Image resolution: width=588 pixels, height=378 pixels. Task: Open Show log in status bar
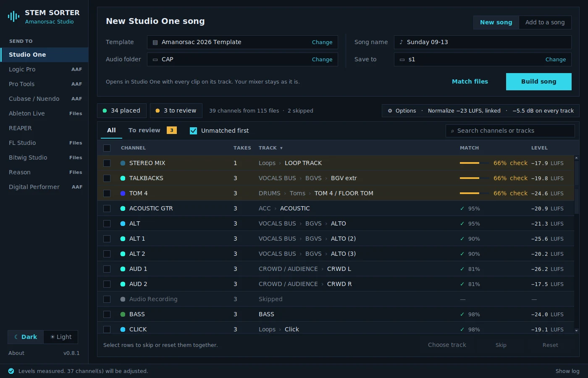pyautogui.click(x=567, y=371)
